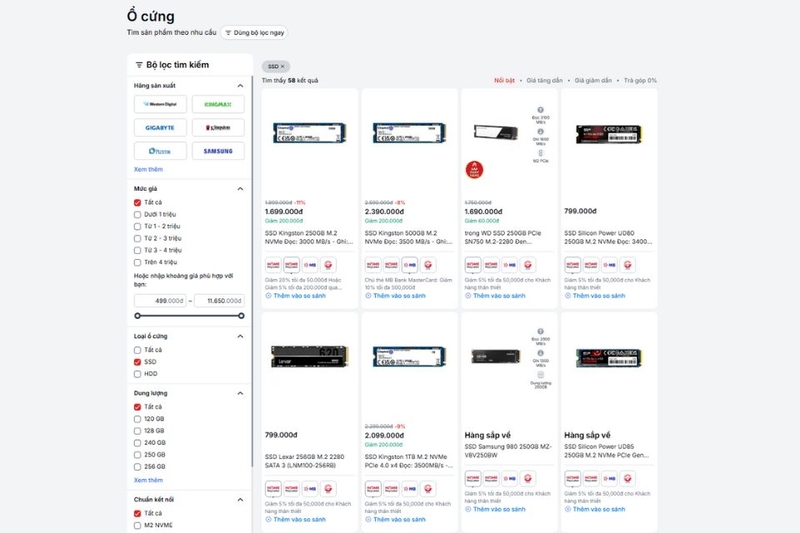
Task: Check the 'Dưới 1 triệu' price option
Action: point(137,214)
